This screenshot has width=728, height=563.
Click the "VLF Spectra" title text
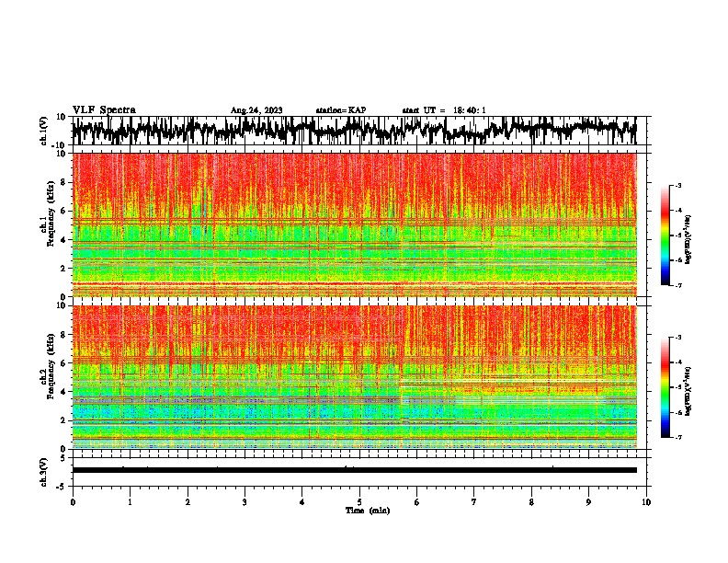pos(104,109)
